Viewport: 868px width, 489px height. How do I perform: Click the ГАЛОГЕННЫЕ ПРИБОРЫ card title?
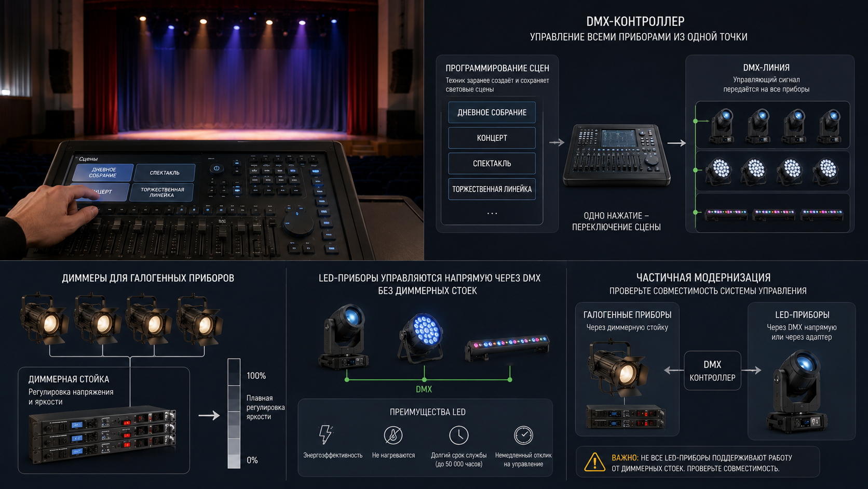point(627,315)
